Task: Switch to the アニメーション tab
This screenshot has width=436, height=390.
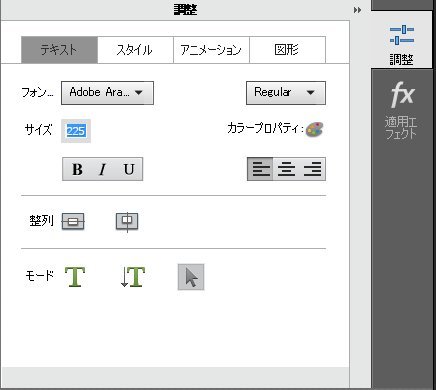Action: [211, 50]
